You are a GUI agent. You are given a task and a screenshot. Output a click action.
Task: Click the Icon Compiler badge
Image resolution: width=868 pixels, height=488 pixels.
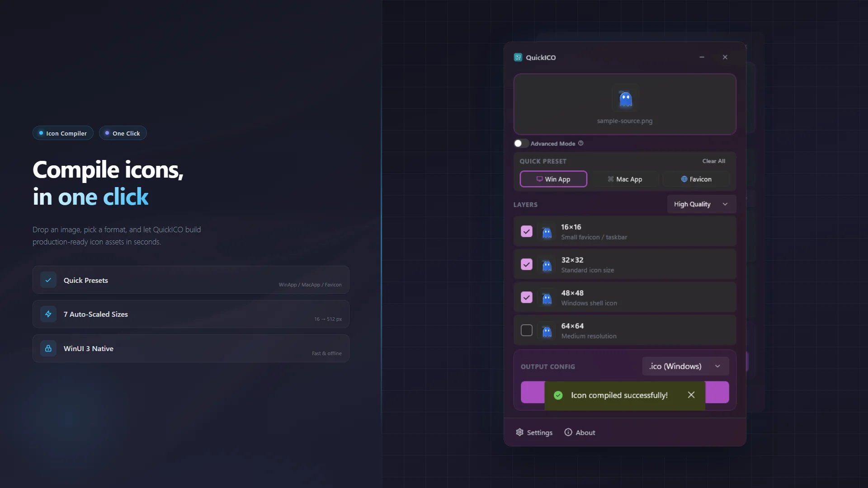[63, 133]
